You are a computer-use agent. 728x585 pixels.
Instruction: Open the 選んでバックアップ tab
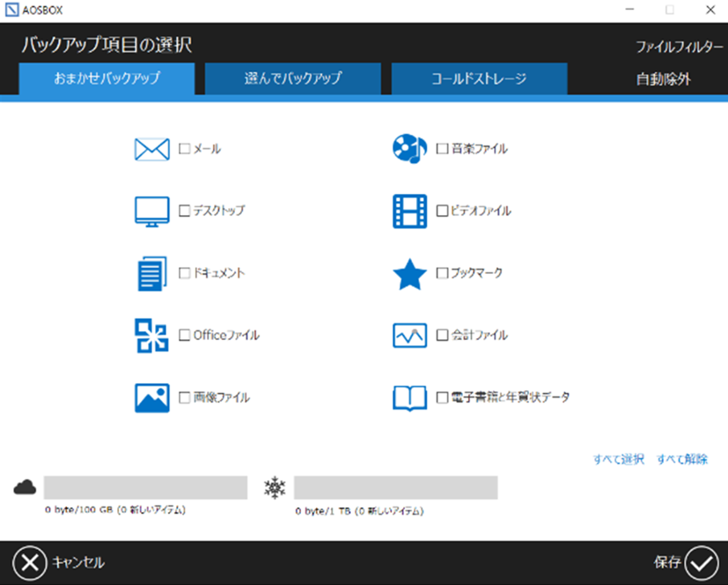click(293, 78)
